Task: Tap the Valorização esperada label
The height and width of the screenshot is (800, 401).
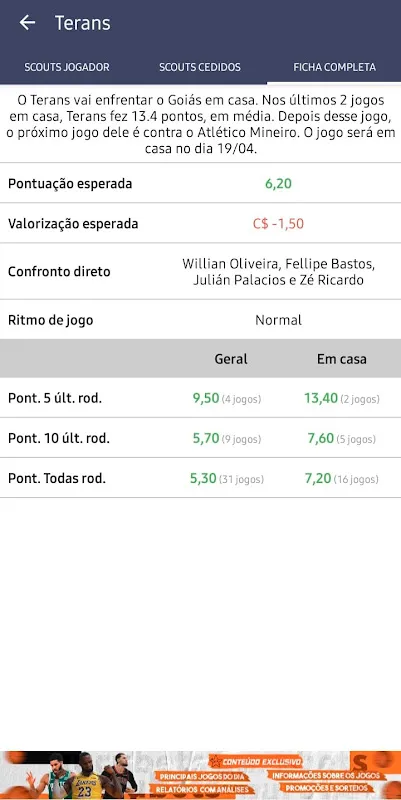Action: point(73,223)
